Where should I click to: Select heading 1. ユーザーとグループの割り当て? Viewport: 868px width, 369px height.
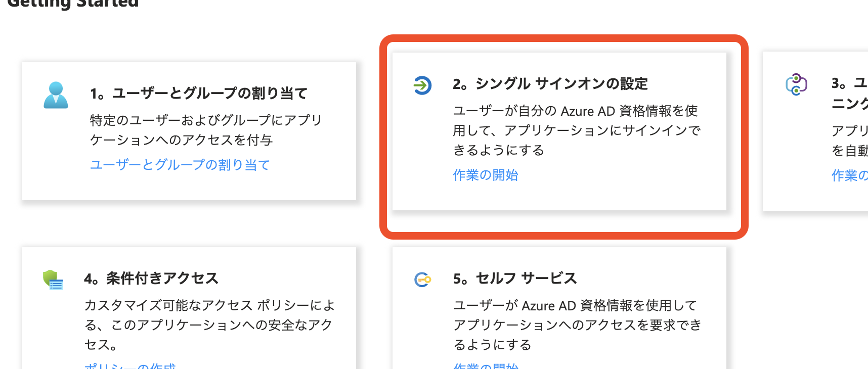tap(198, 94)
